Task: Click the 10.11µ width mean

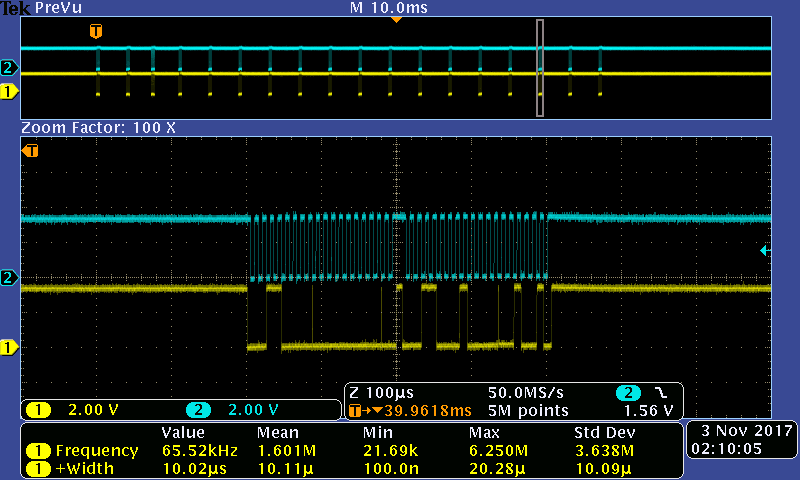Action: coord(285,469)
